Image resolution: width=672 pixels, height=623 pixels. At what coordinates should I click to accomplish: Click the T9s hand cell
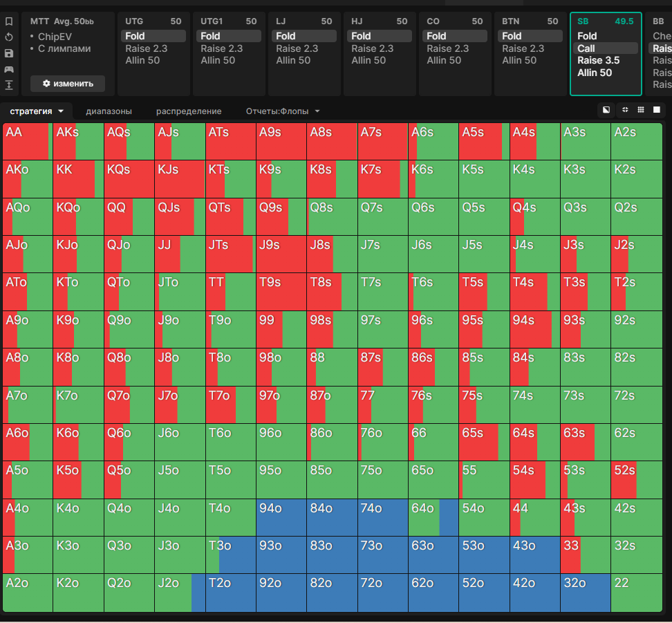(x=281, y=292)
